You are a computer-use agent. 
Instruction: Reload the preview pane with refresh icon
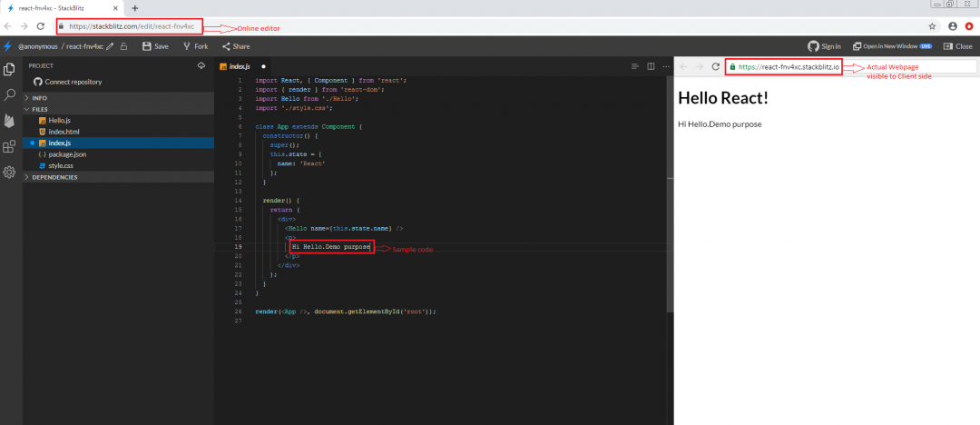tap(716, 66)
